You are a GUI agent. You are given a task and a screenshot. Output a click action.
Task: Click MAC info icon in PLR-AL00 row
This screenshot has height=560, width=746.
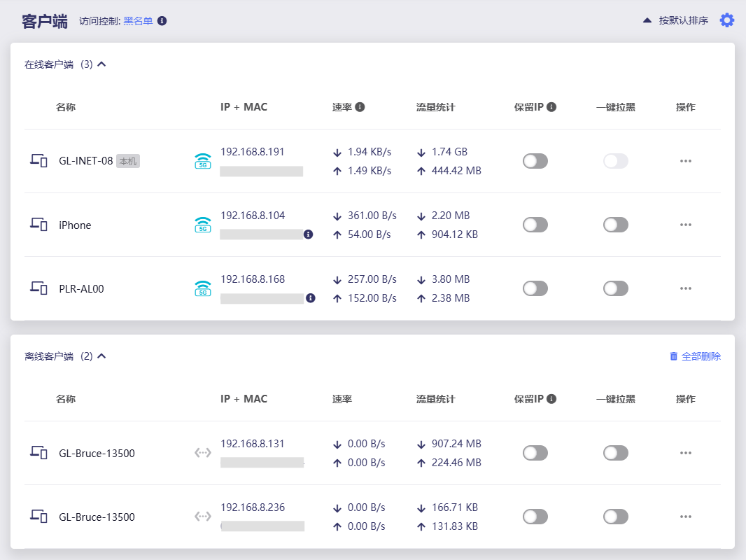coord(311,297)
